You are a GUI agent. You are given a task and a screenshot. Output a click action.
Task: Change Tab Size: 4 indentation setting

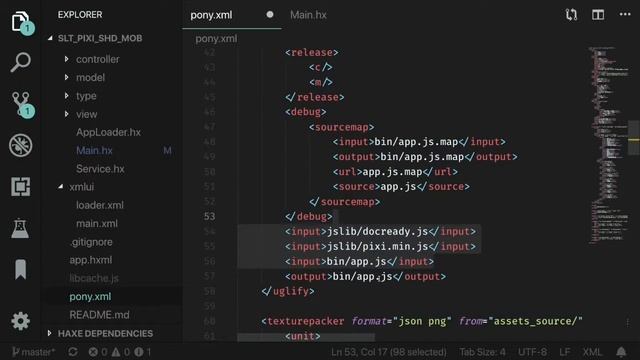tap(482, 352)
